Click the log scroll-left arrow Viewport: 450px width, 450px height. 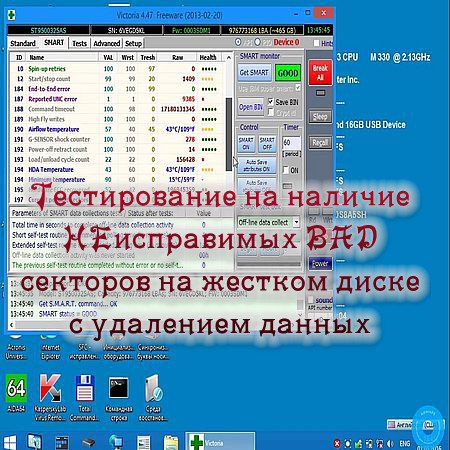(12, 325)
